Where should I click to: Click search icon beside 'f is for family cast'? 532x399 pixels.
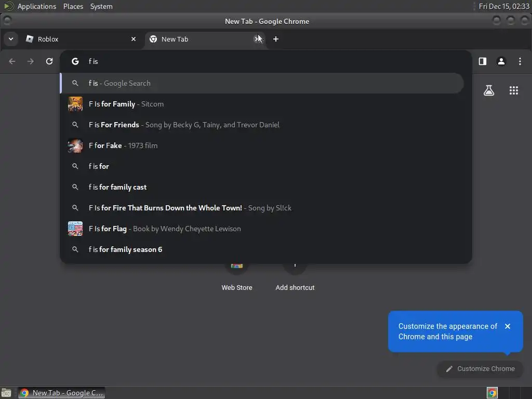coord(75,187)
